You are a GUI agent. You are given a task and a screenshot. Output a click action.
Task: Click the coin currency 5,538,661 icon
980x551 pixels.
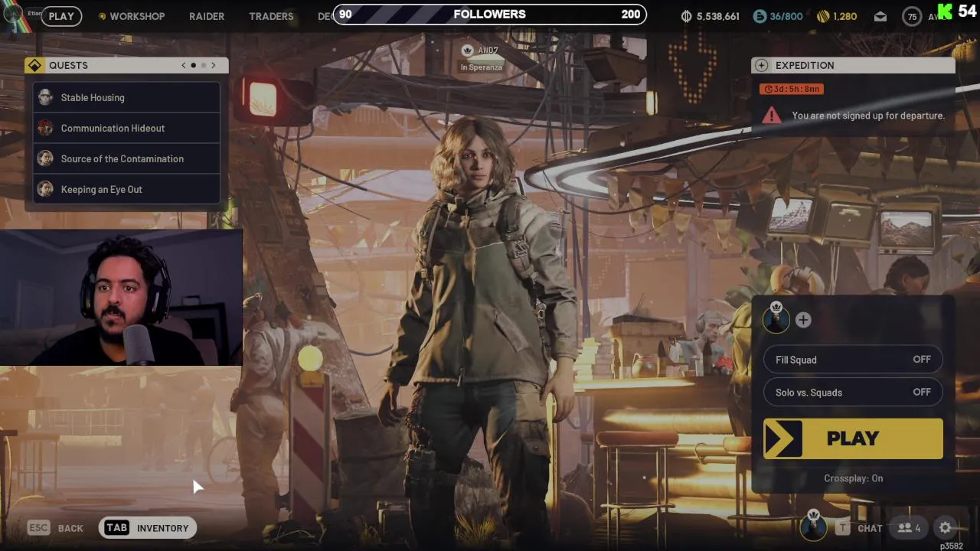(686, 16)
